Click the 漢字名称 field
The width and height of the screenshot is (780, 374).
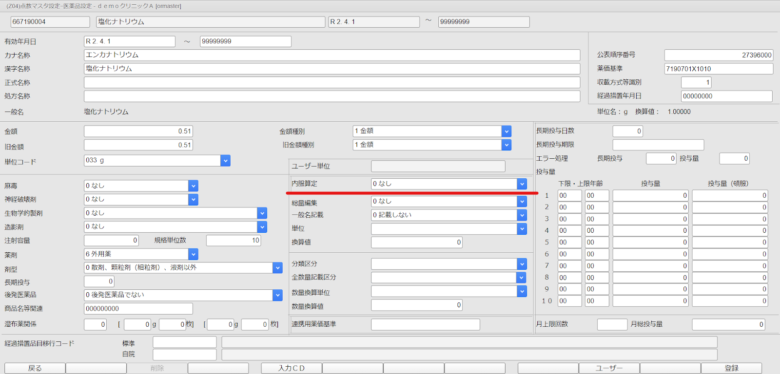point(332,69)
